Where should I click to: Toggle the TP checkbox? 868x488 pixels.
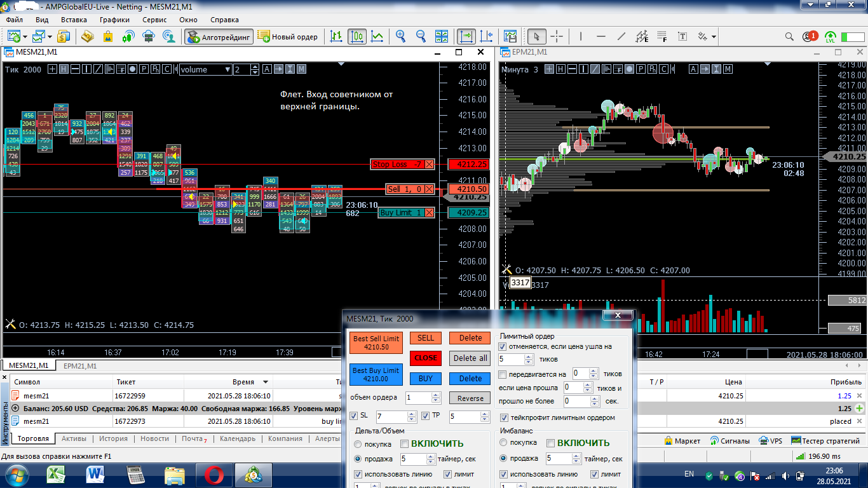point(426,416)
